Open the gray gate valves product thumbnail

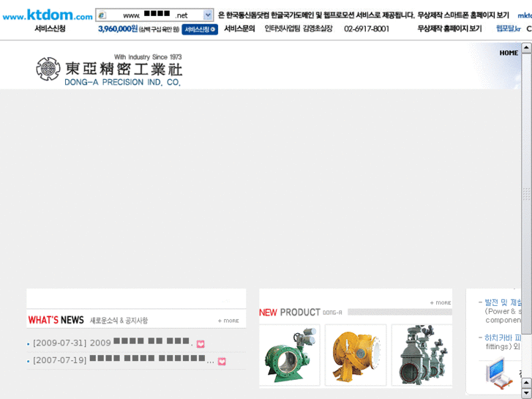(422, 355)
